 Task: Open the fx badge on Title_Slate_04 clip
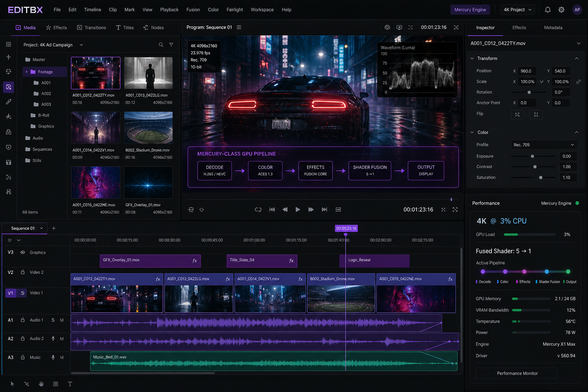[x=291, y=260]
